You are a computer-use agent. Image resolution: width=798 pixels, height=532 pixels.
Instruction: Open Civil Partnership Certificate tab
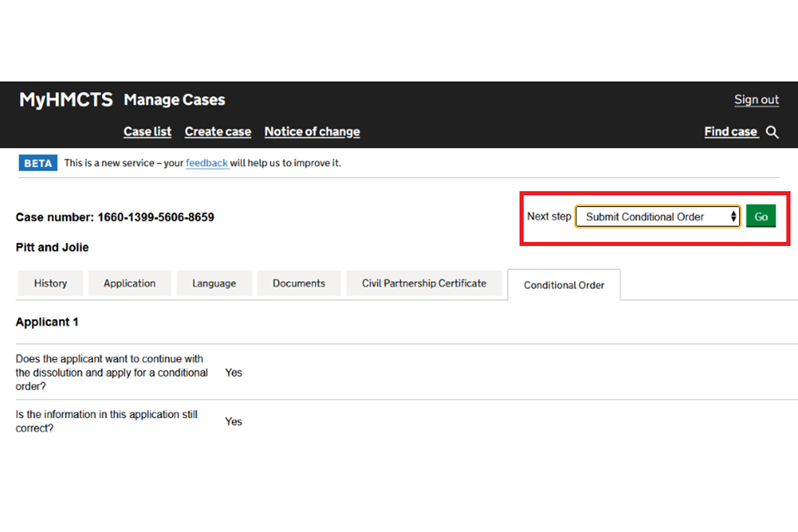[424, 283]
